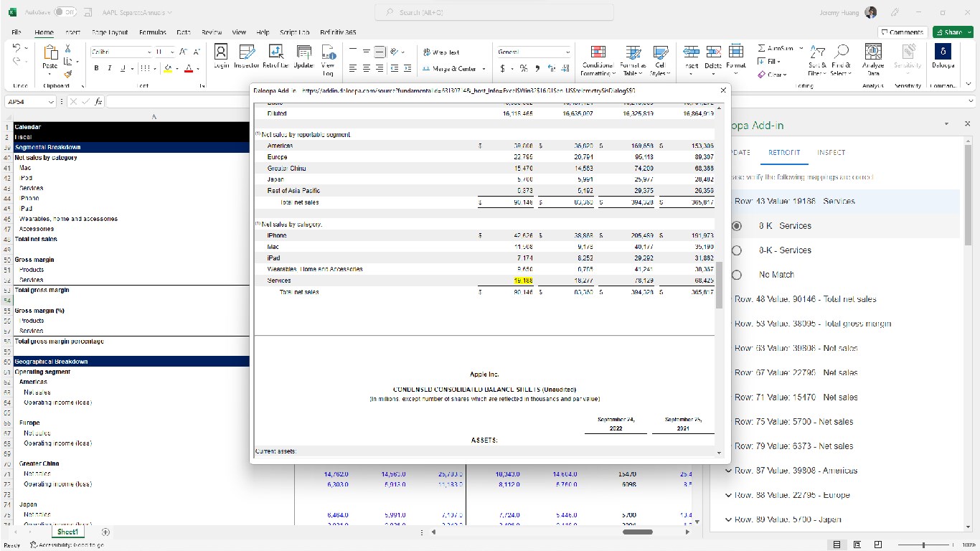980x551 pixels.
Task: Click Analyze Data
Action: pos(873,60)
